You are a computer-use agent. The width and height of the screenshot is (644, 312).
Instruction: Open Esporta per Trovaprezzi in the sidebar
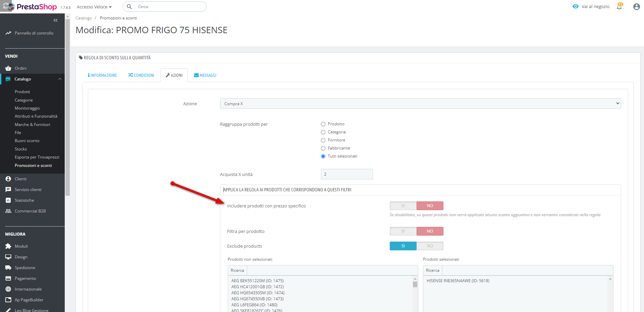(37, 157)
